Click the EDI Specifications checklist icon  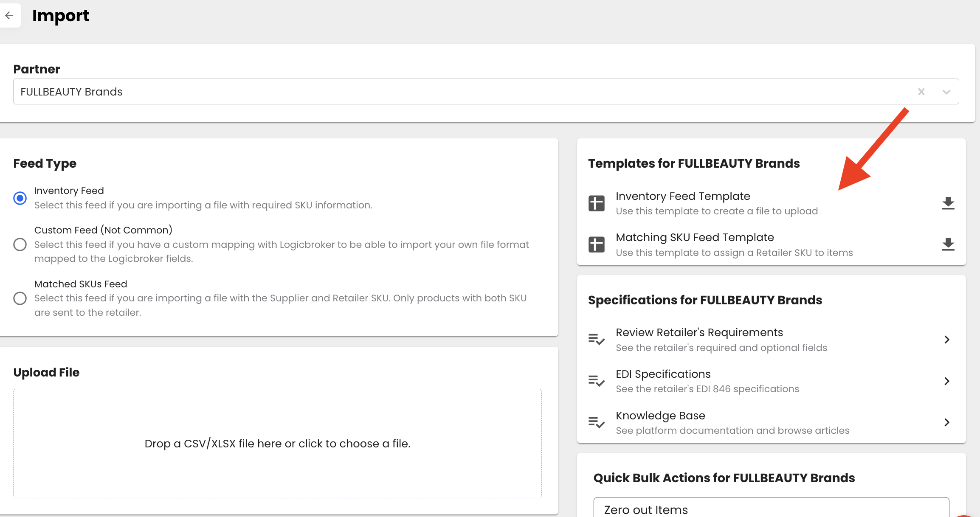[x=596, y=381]
